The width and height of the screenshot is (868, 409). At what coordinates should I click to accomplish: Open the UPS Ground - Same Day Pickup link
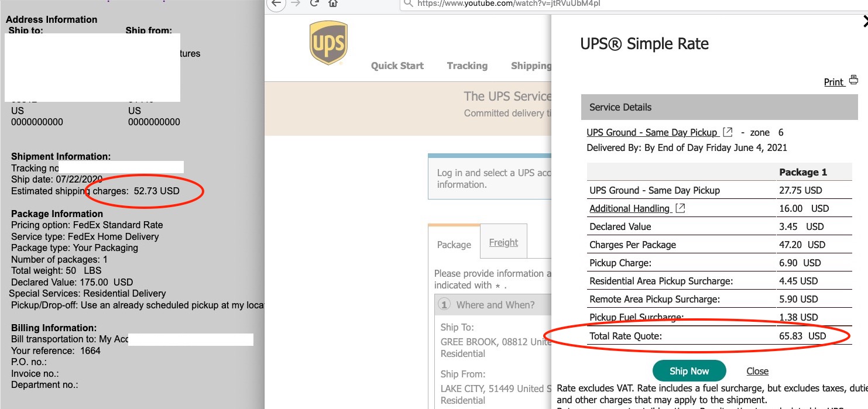(652, 132)
